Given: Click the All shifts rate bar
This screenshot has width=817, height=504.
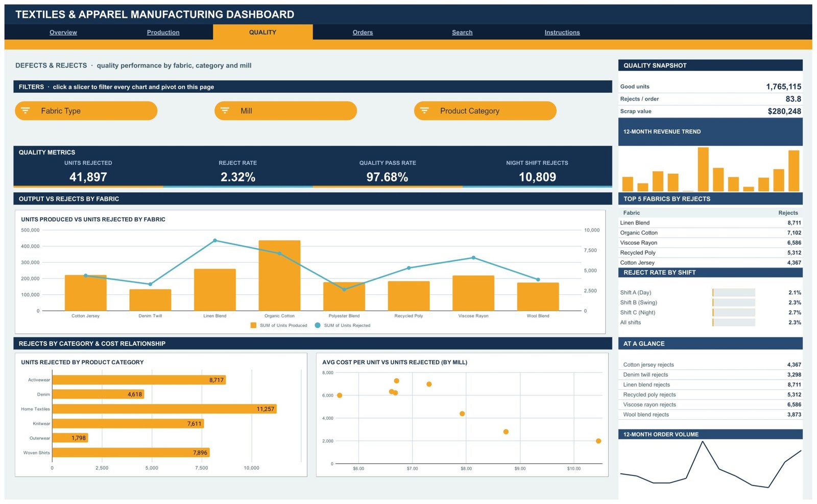Looking at the screenshot, I should pos(734,322).
